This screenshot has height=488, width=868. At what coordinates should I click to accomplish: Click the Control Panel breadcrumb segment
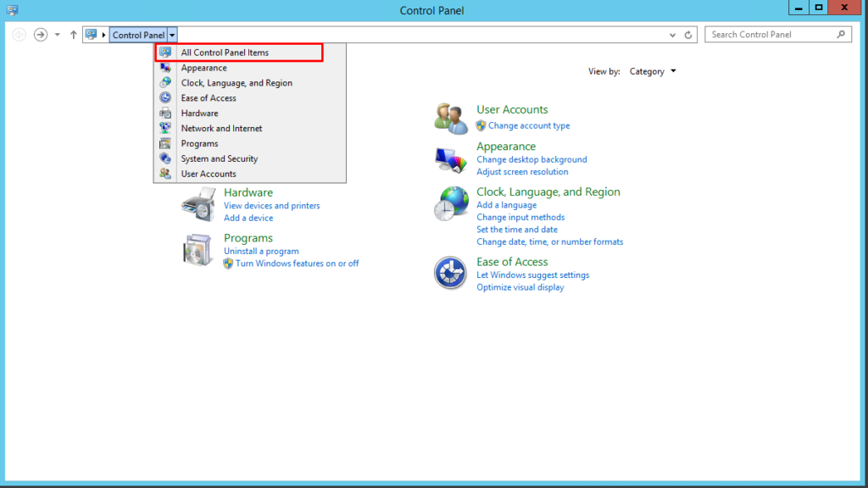pos(138,35)
